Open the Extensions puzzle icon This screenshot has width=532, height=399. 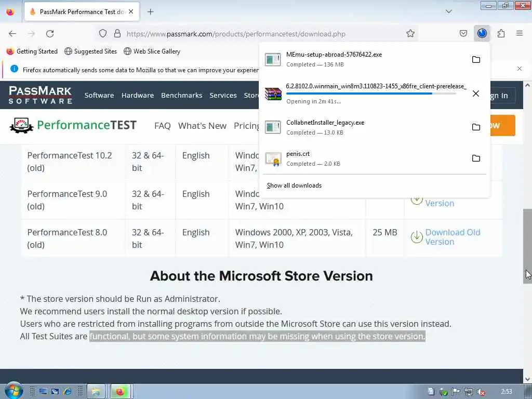coord(501,33)
